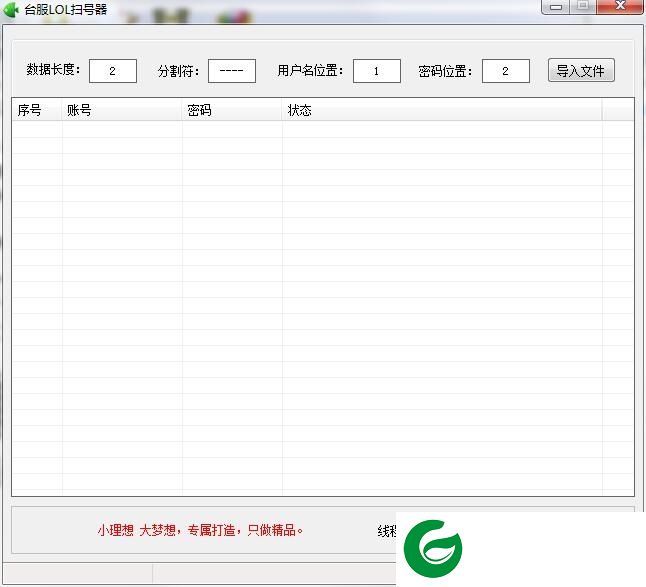Open the green fish app icon menu
The height and width of the screenshot is (587, 646).
tap(11, 9)
